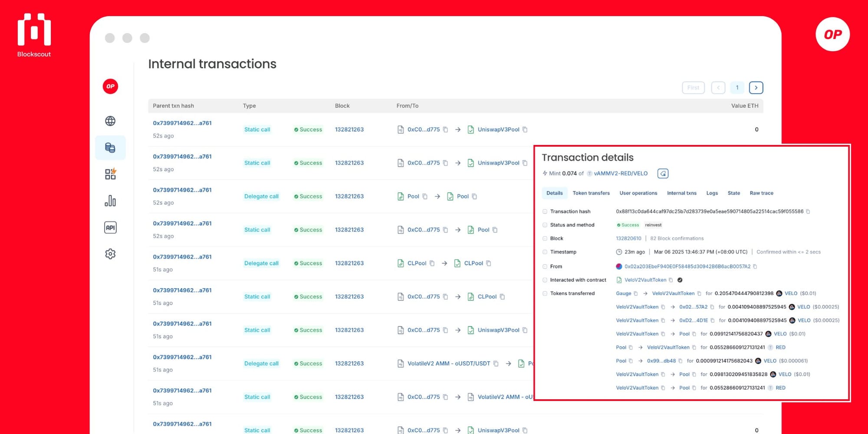Viewport: 868px width, 434px height.
Task: Copy the Gauge address in Tokens transferred
Action: 636,293
